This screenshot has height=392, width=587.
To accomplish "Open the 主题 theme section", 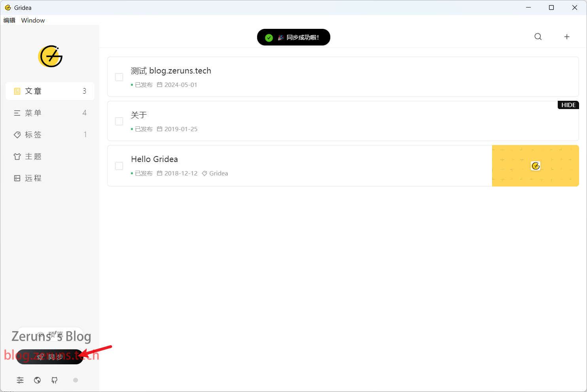I will (x=50, y=156).
